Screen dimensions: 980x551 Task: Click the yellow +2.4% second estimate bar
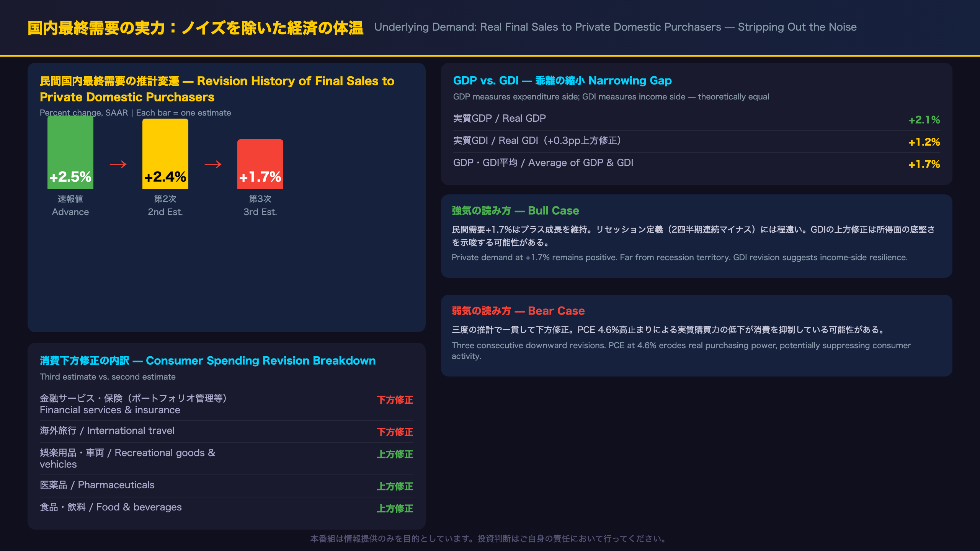[x=165, y=154]
